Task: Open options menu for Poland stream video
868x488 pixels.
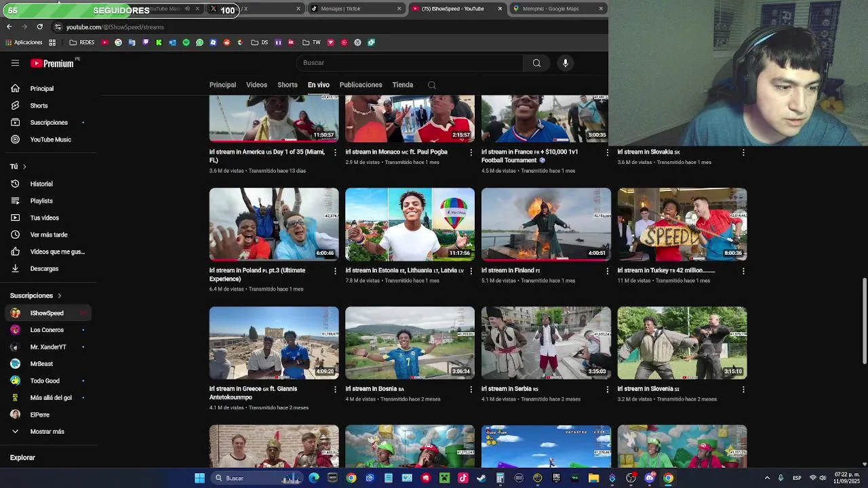Action: [335, 271]
